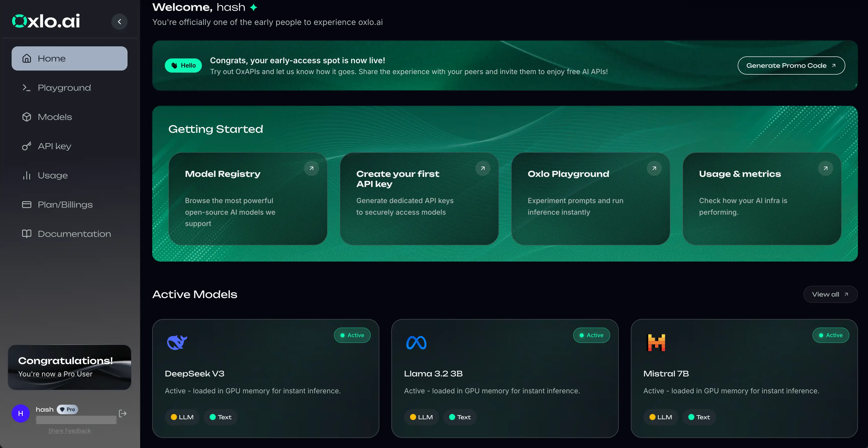
Task: Click the H avatar circle
Action: coord(21,413)
